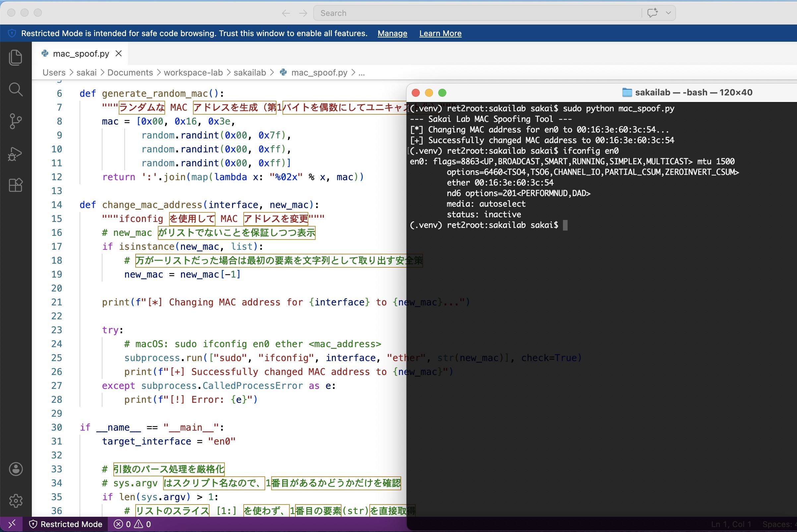Open the chat icon in title bar
This screenshot has height=532, width=797.
pos(652,13)
